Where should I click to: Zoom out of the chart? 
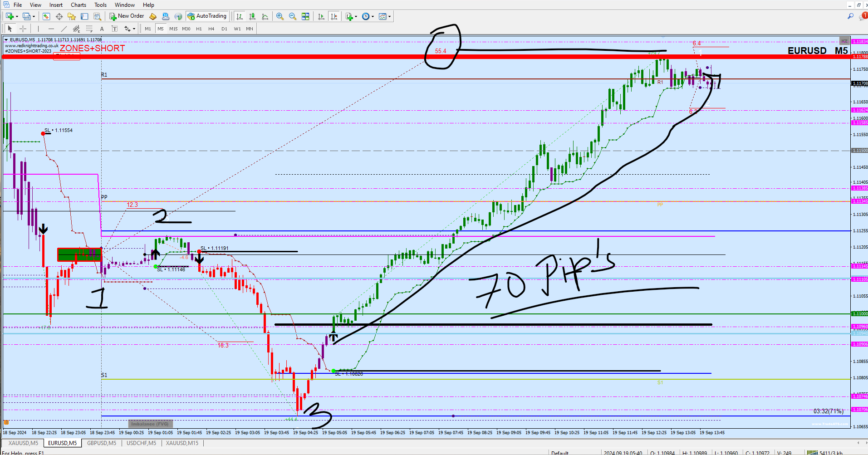(x=293, y=16)
